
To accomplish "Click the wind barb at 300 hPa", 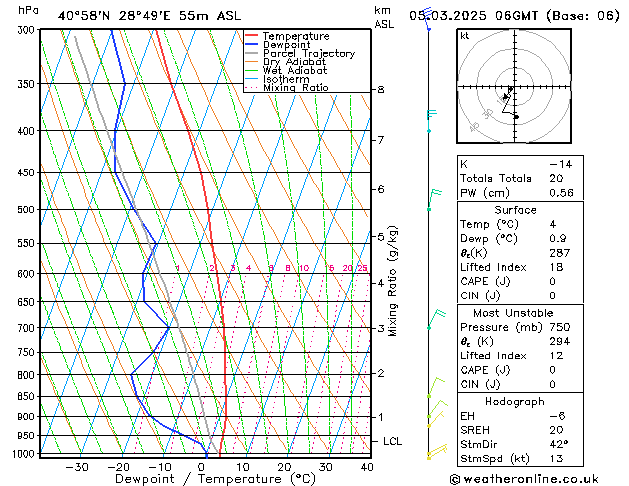I will [x=427, y=20].
